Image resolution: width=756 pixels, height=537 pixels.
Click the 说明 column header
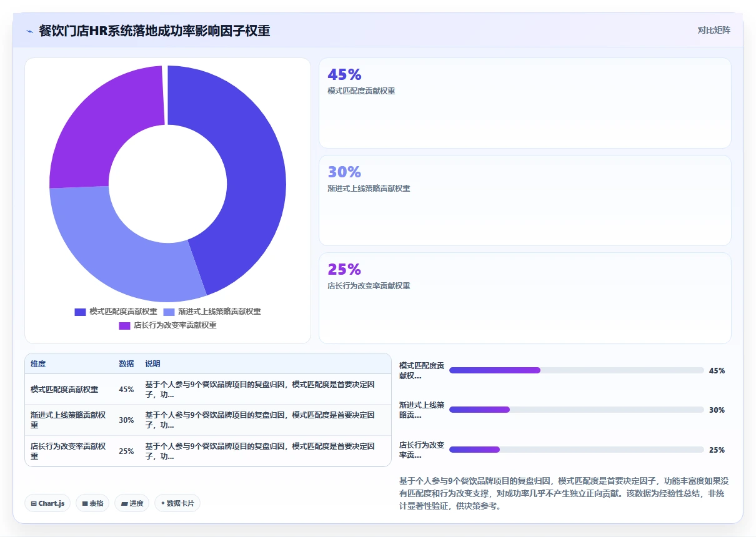pyautogui.click(x=153, y=363)
